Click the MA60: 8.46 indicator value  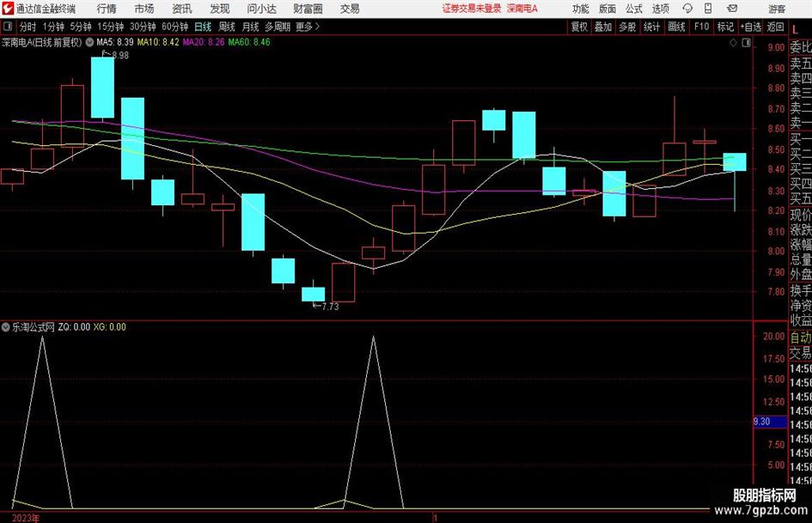tap(249, 42)
